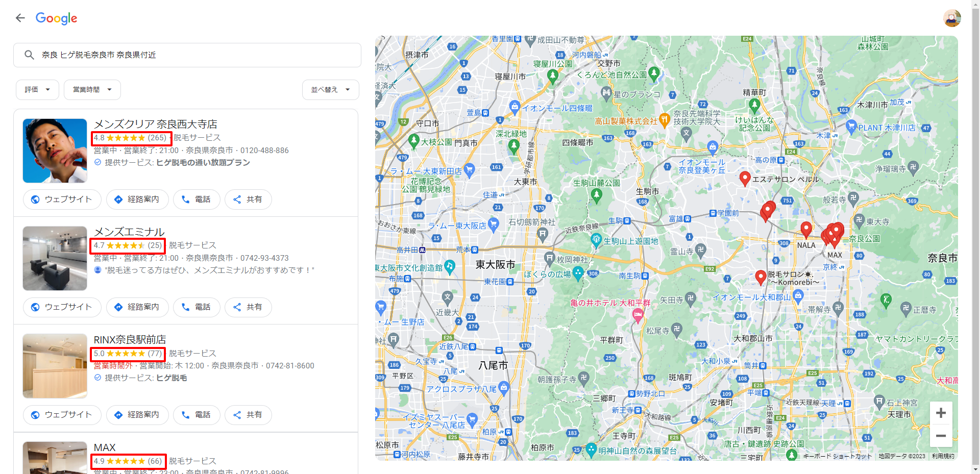Viewport: 980px width, 474px height.
Task: Click the 奈良公園 label on the map
Action: point(864,239)
